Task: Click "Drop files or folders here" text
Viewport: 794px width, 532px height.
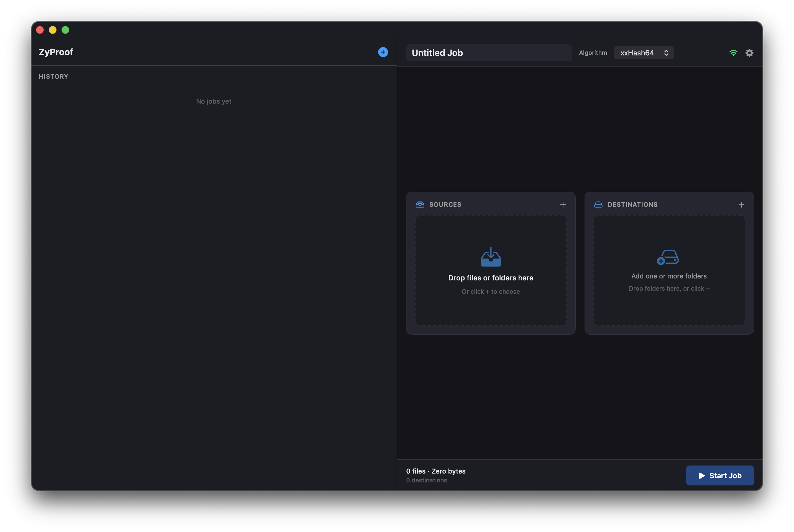Action: (491, 278)
